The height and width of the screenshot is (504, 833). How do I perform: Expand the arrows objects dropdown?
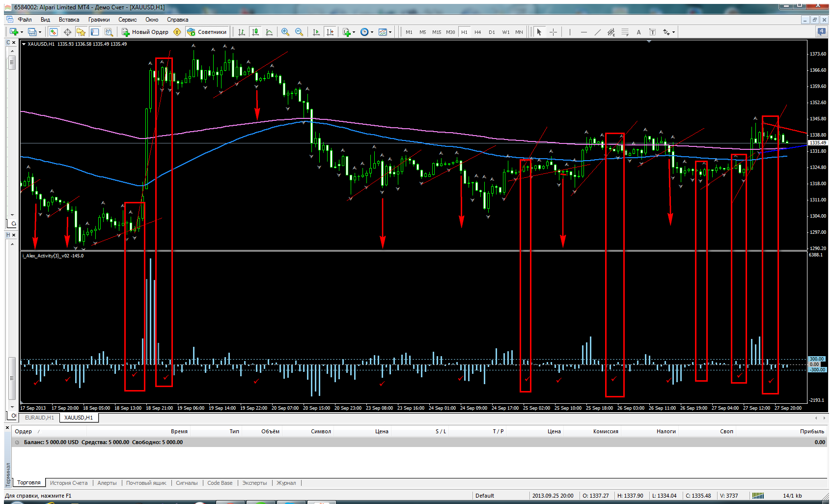pos(673,32)
